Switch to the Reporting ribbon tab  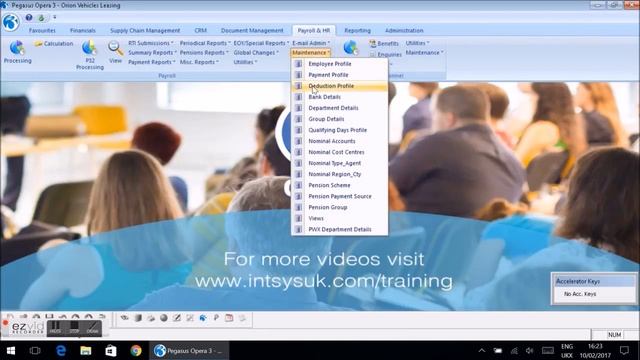pyautogui.click(x=358, y=30)
